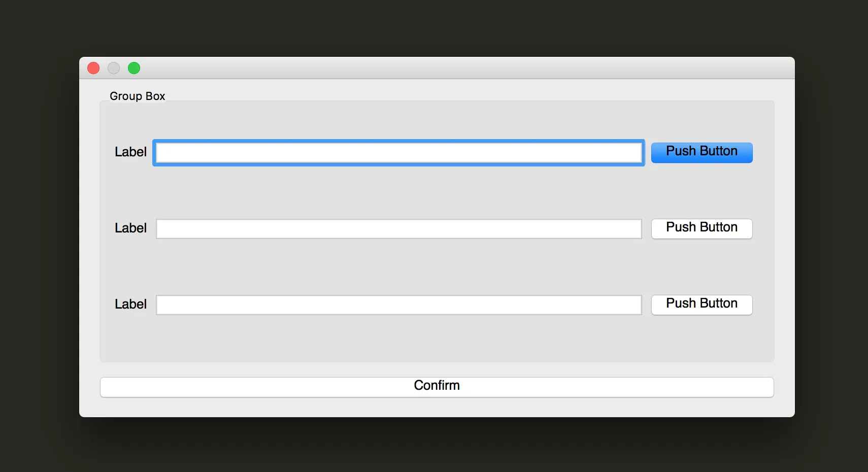Close the window with the red button
Viewport: 868px width, 472px height.
tap(93, 68)
